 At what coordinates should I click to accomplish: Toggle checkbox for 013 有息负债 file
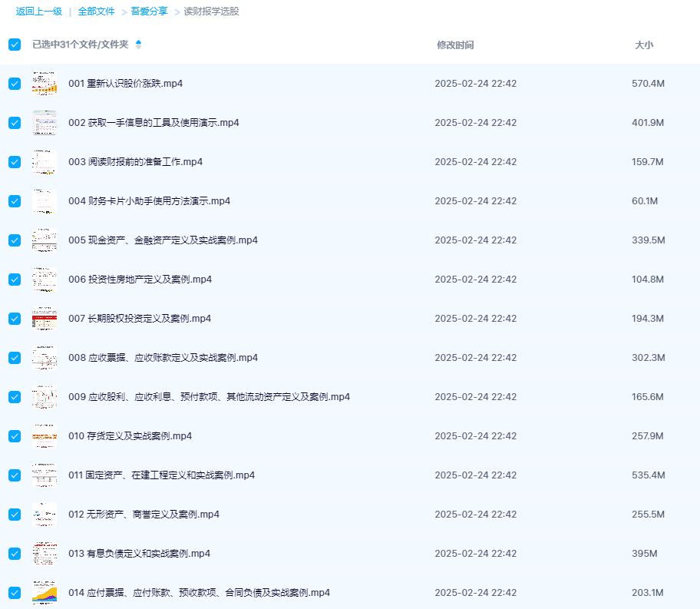click(x=15, y=554)
